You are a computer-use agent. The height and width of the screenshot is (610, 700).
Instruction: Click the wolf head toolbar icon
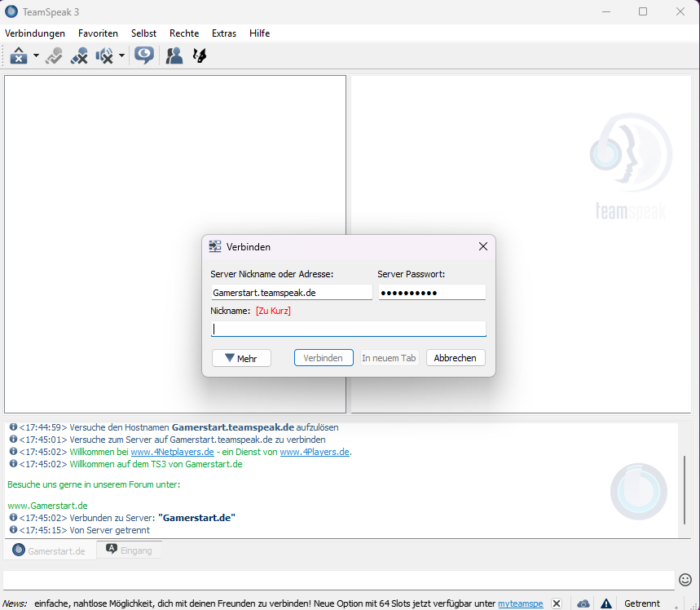click(x=199, y=55)
